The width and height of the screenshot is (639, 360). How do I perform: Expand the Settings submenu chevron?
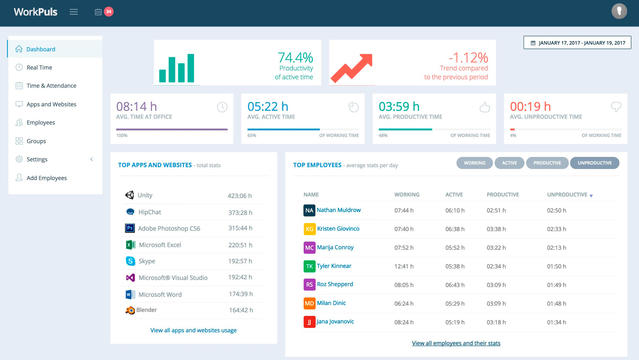(91, 159)
